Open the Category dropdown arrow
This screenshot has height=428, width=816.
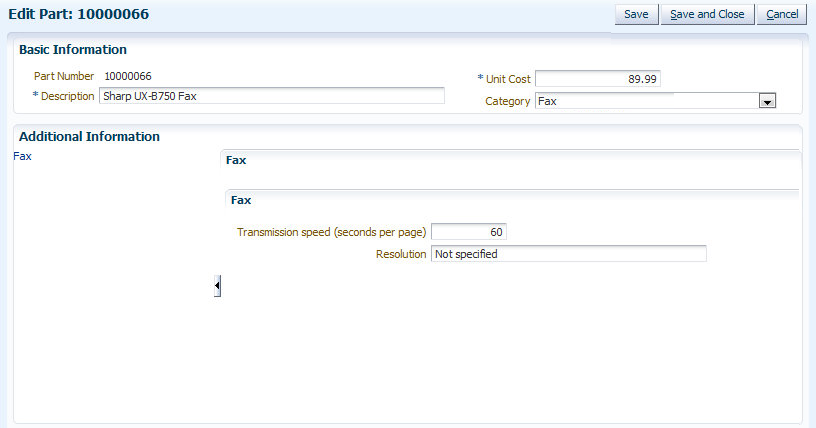[767, 101]
